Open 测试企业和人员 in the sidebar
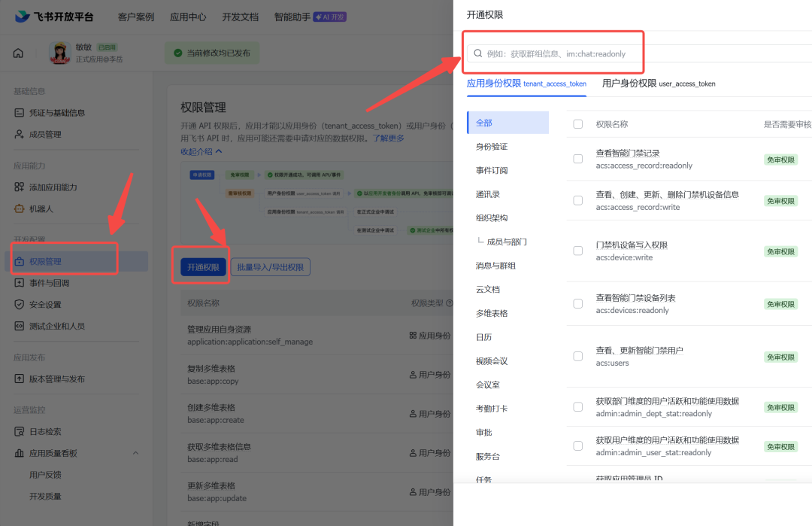Screen dimensions: 812x526 pyautogui.click(x=57, y=326)
